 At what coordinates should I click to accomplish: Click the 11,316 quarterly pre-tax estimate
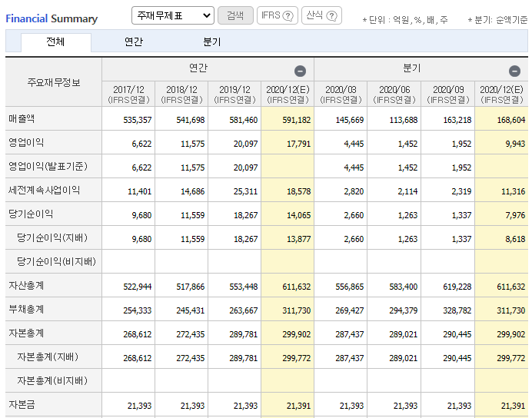(513, 191)
